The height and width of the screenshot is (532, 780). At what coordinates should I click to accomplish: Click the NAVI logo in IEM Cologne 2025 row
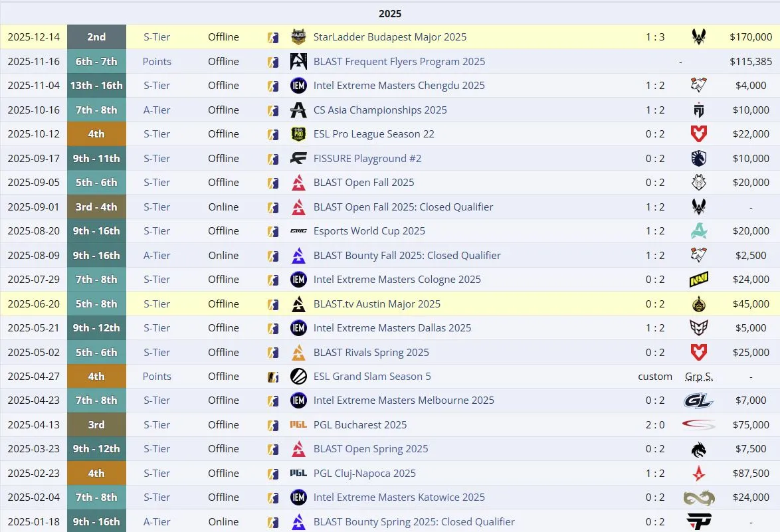click(x=698, y=280)
